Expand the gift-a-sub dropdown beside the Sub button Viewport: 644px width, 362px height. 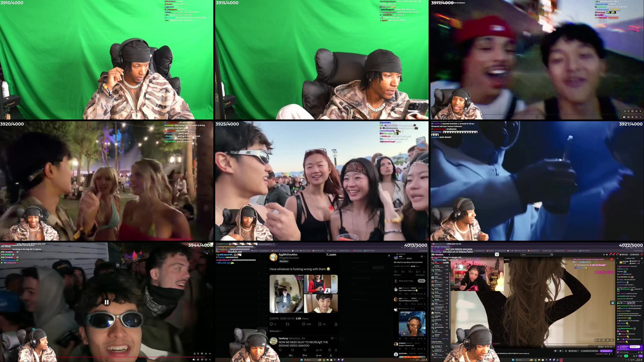(578, 351)
